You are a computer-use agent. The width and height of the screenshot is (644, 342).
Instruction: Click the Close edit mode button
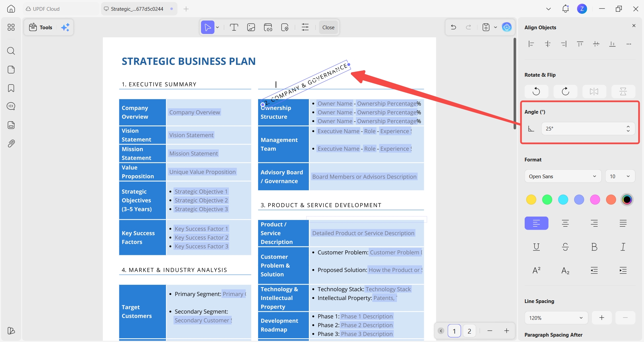(x=328, y=27)
